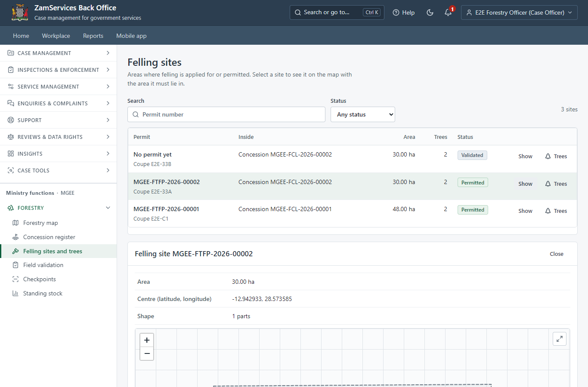Open the Reports tab
This screenshot has width=588, height=387.
[93, 36]
